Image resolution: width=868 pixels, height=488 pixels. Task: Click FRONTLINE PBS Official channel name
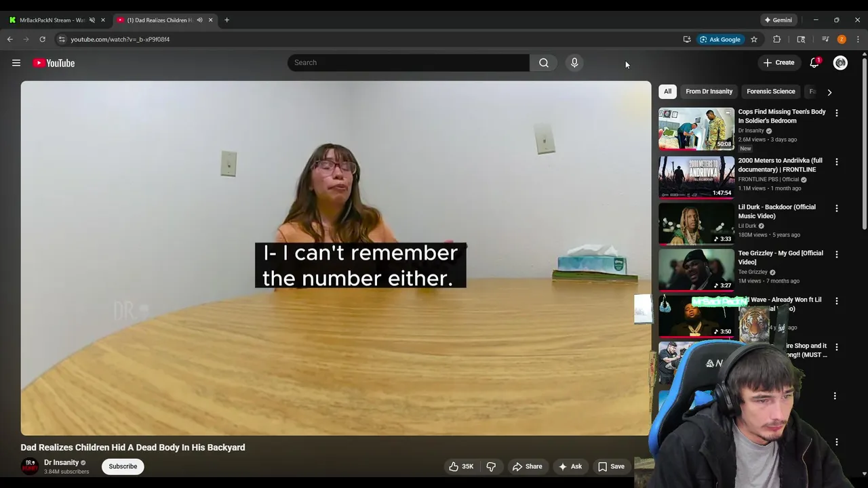tap(768, 180)
